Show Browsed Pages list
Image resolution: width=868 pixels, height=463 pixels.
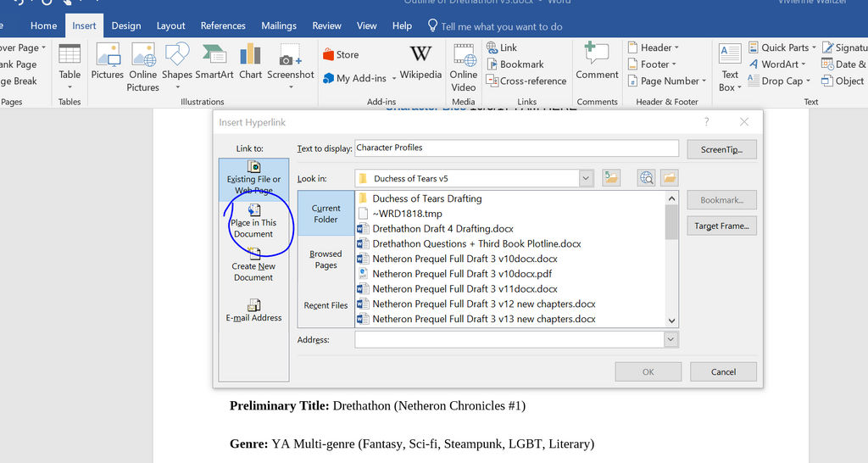[x=326, y=259]
